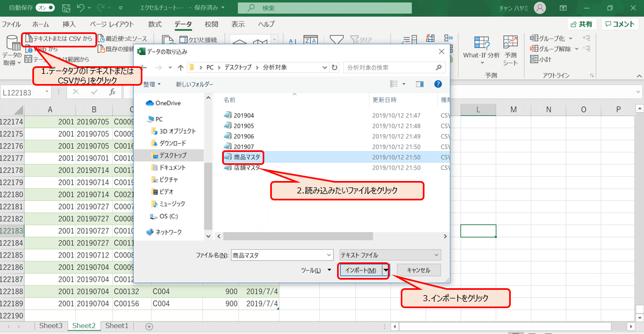Click the インポート button

click(360, 270)
